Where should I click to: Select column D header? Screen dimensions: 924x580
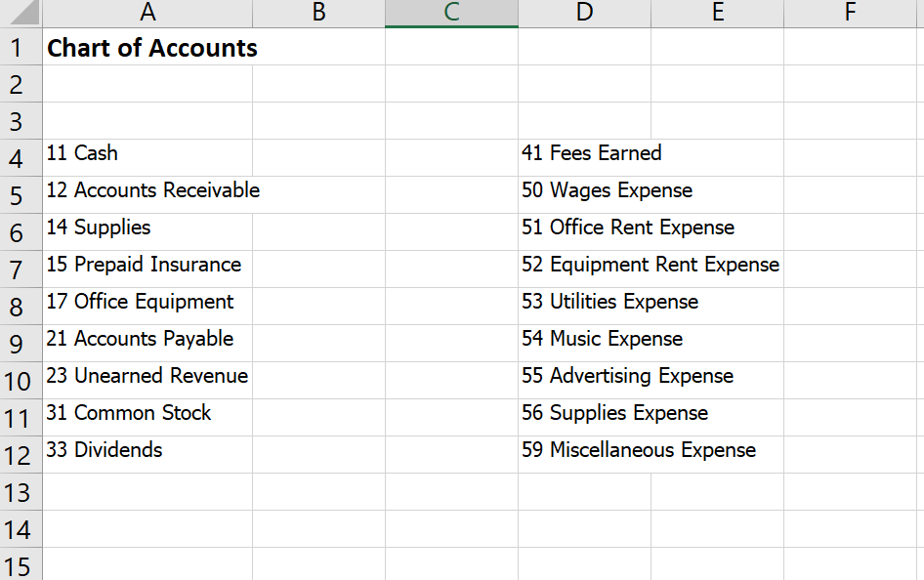[x=584, y=13]
